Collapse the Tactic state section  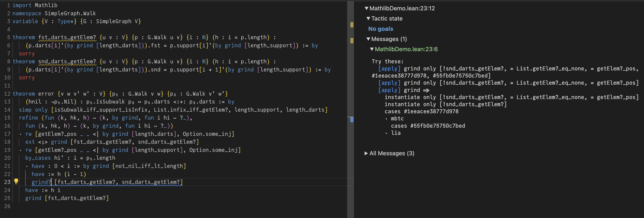[x=368, y=19]
